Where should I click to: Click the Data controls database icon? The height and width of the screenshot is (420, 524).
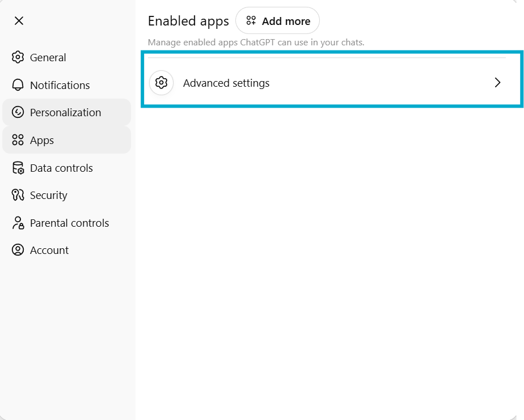click(x=18, y=168)
